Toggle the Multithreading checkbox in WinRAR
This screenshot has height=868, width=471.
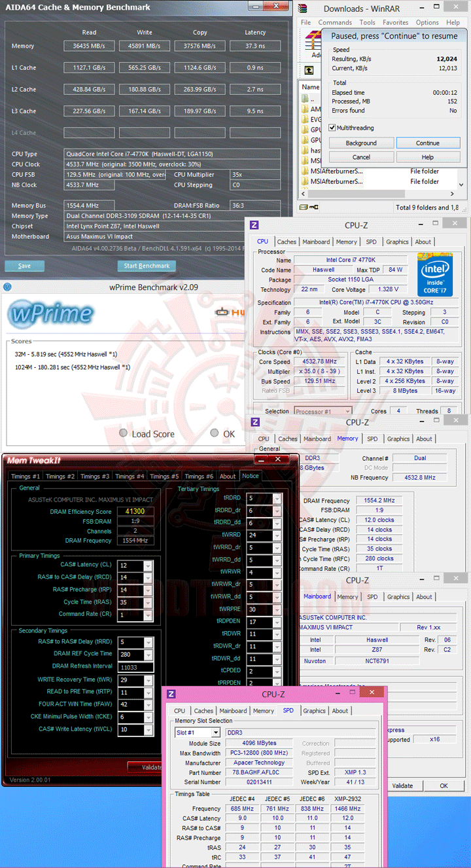[332, 128]
